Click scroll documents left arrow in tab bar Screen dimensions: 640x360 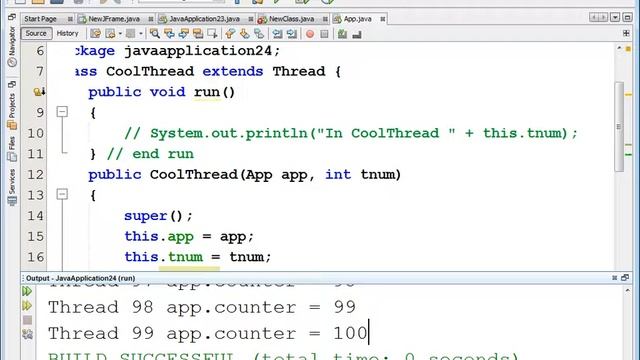pyautogui.click(x=594, y=17)
